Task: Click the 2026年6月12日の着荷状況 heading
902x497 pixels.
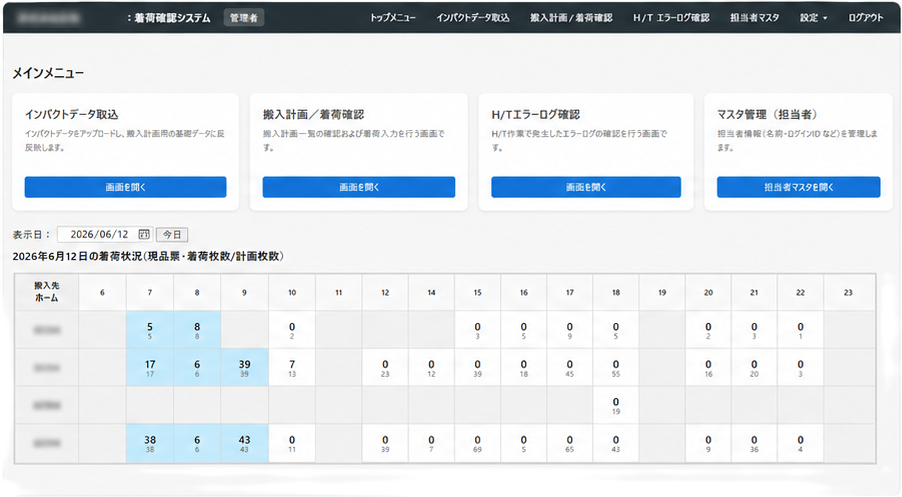Action: 148,257
